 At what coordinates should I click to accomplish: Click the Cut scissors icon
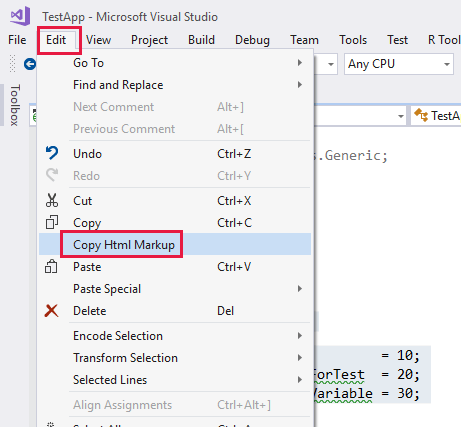pyautogui.click(x=52, y=200)
